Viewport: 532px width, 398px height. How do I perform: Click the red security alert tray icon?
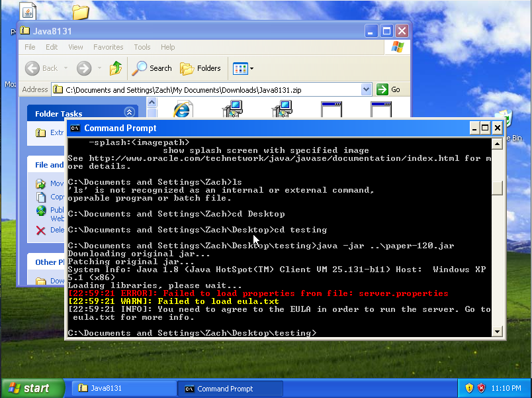[482, 388]
